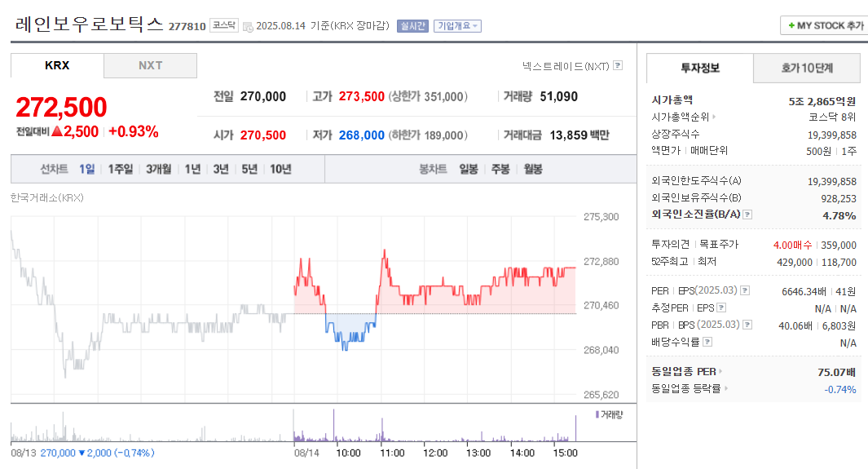Click the 08/13 270,000 previous close text
The width and height of the screenshot is (868, 469).
(82, 453)
